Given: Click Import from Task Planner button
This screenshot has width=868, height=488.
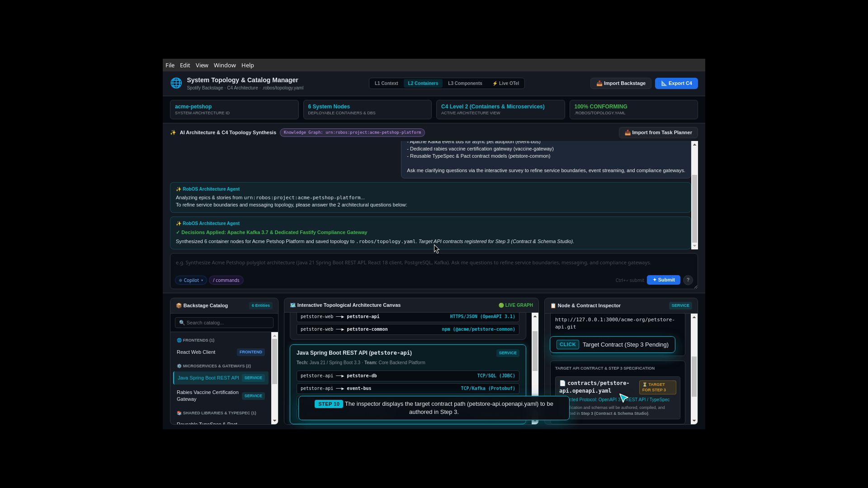Looking at the screenshot, I should [658, 133].
